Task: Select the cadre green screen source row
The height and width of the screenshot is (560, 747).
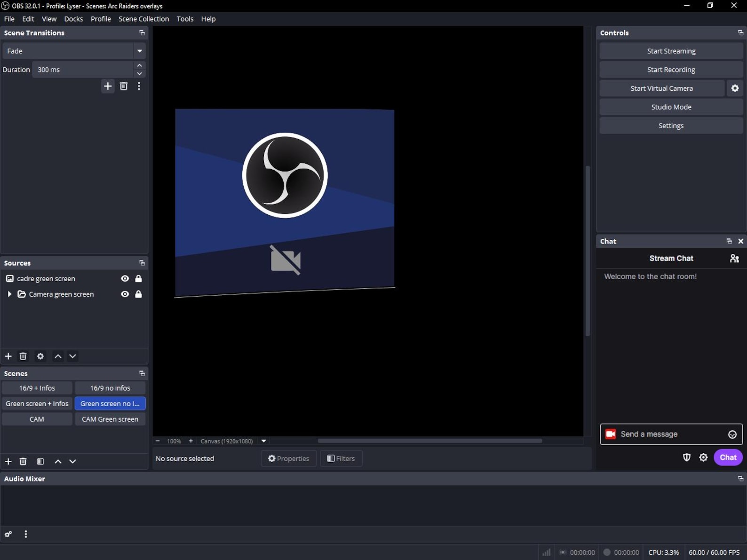Action: pyautogui.click(x=74, y=278)
